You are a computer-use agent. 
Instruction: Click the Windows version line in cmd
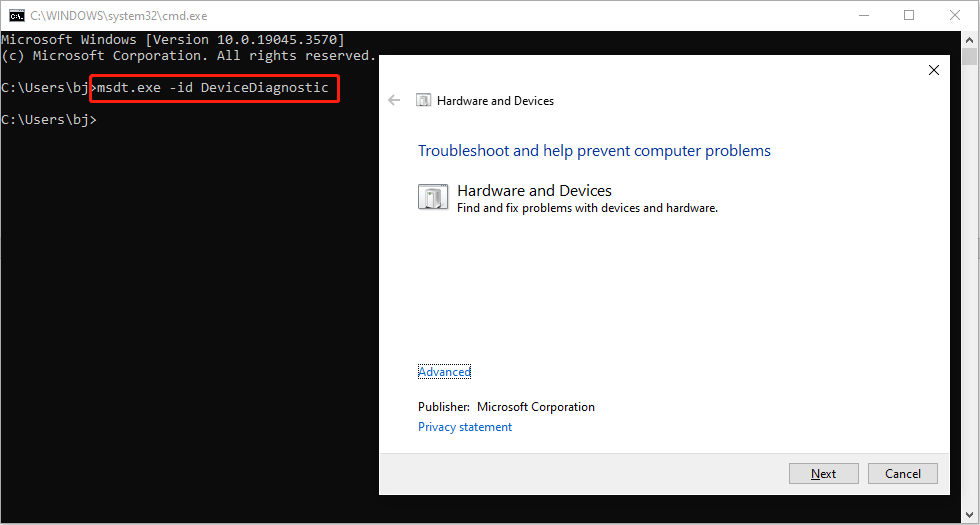[x=173, y=39]
